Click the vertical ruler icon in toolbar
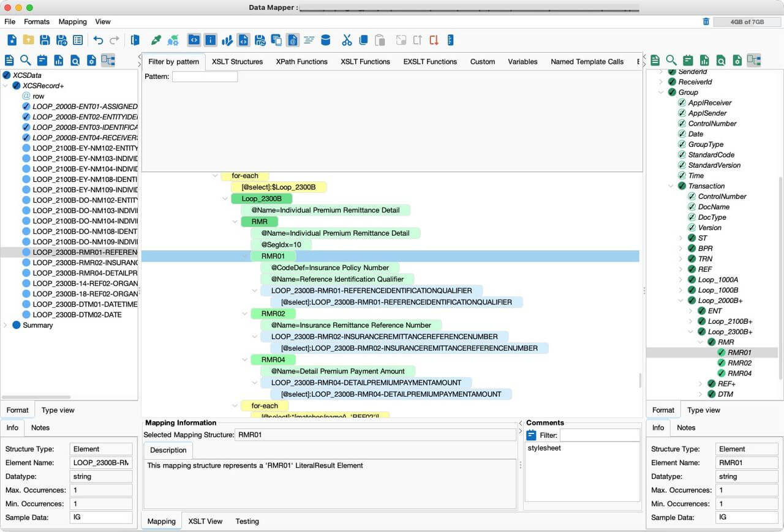 (x=450, y=40)
